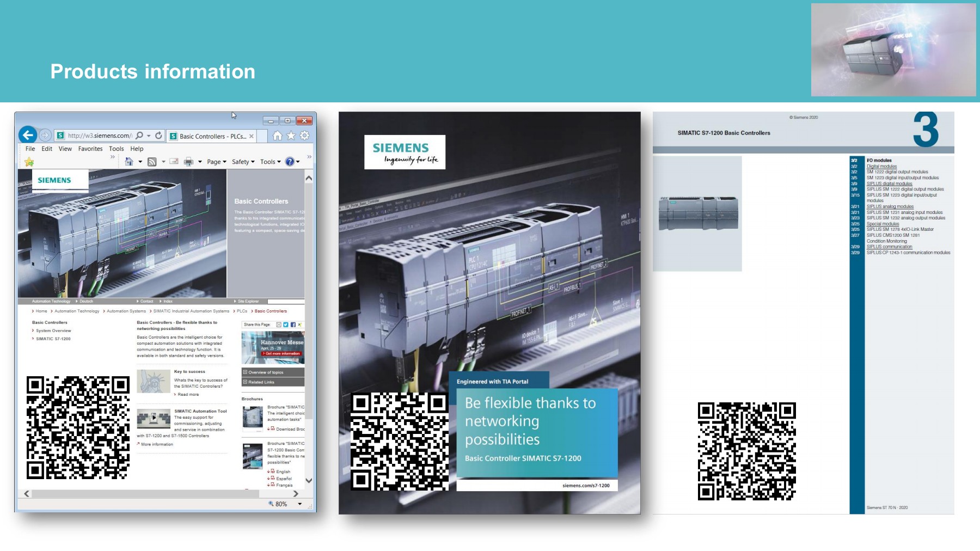
Task: Open the Safety dropdown menu
Action: pyautogui.click(x=243, y=162)
